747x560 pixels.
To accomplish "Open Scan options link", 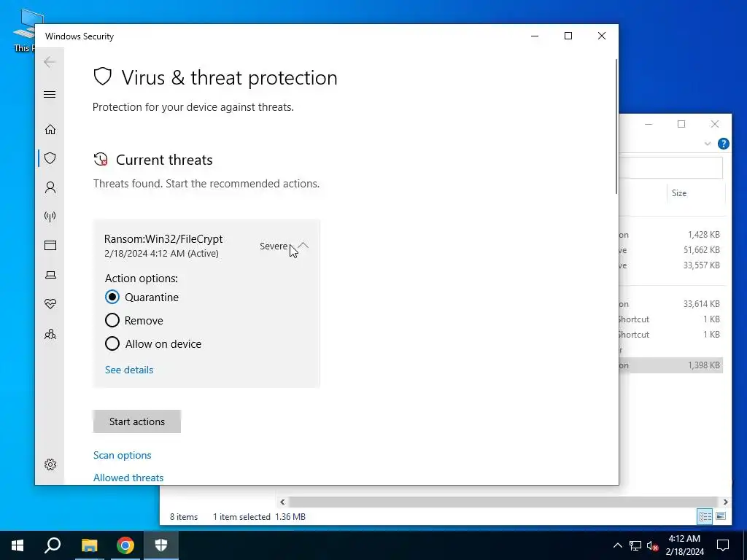I will click(123, 455).
